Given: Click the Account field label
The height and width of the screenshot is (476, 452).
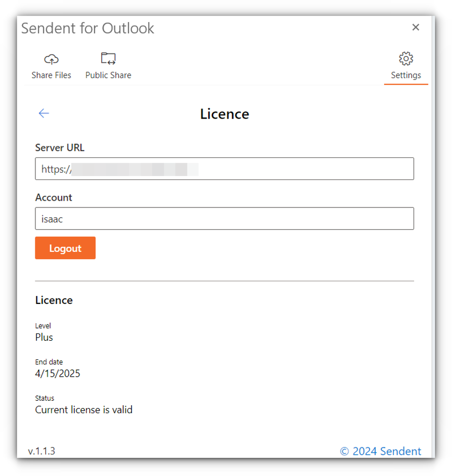Looking at the screenshot, I should 54,198.
